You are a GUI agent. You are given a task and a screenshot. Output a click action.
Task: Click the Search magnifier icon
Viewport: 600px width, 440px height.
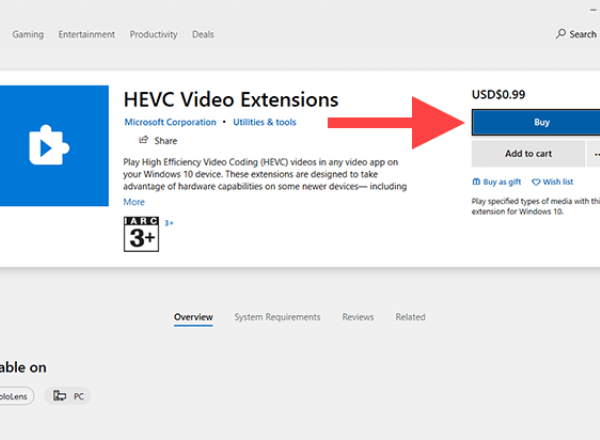561,34
